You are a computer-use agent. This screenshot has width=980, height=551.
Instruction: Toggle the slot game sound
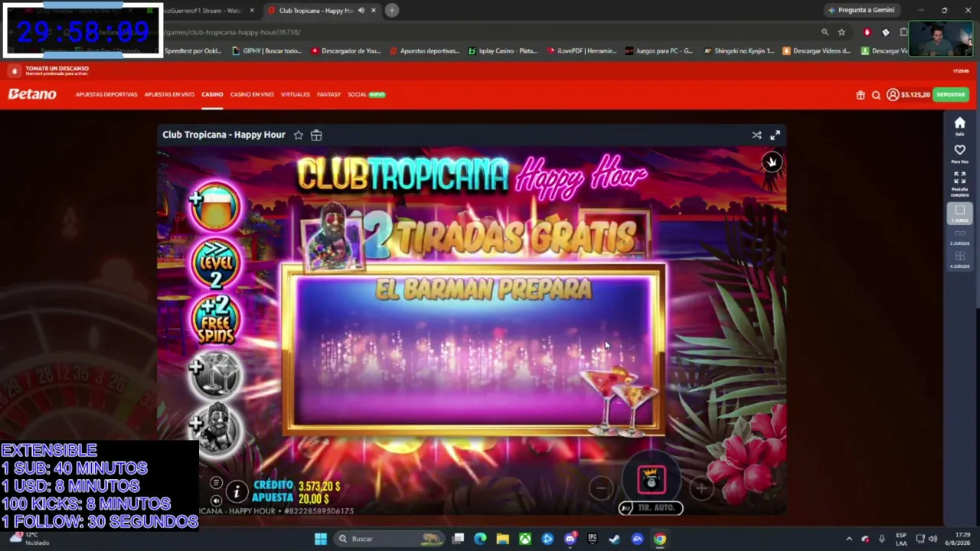click(216, 500)
